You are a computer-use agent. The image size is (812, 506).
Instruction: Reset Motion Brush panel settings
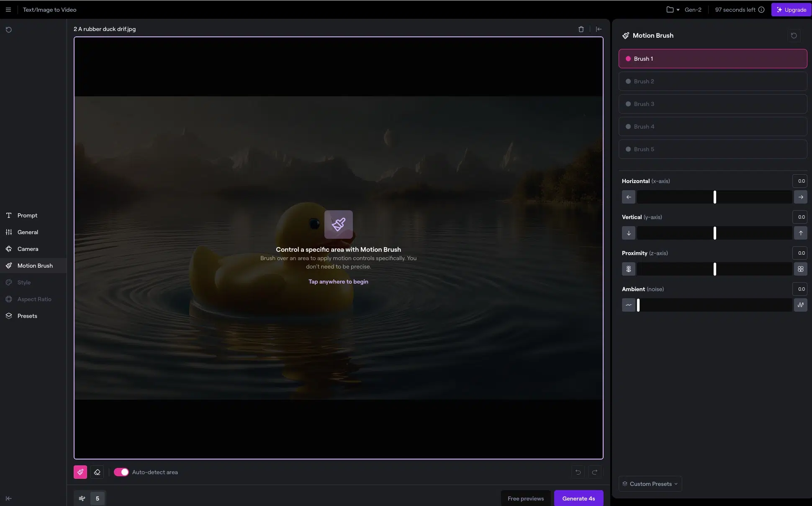coord(794,36)
